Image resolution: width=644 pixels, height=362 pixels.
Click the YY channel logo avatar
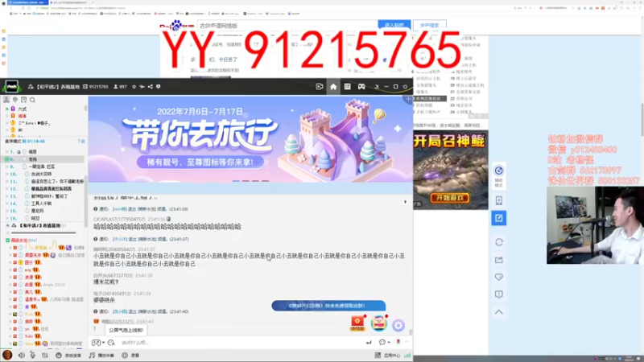click(x=11, y=87)
